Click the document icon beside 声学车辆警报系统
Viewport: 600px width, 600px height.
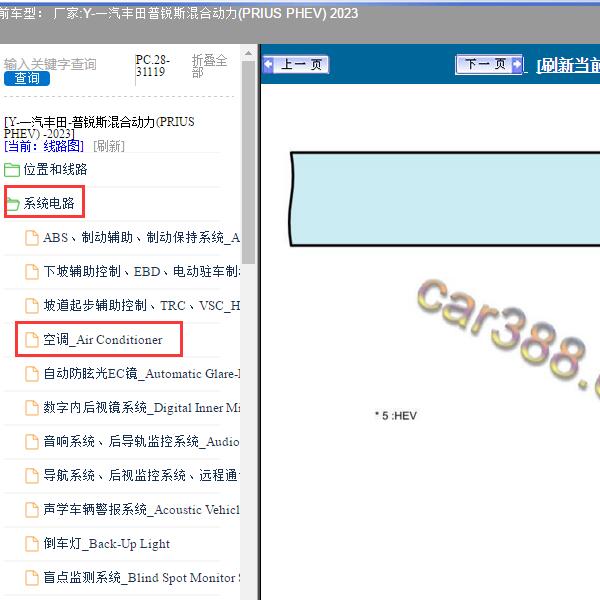pos(32,510)
